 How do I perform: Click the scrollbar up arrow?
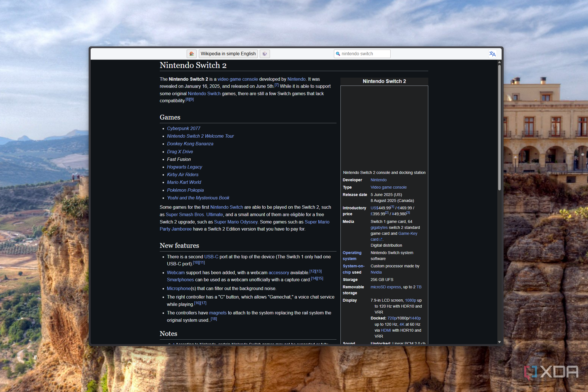click(499, 62)
